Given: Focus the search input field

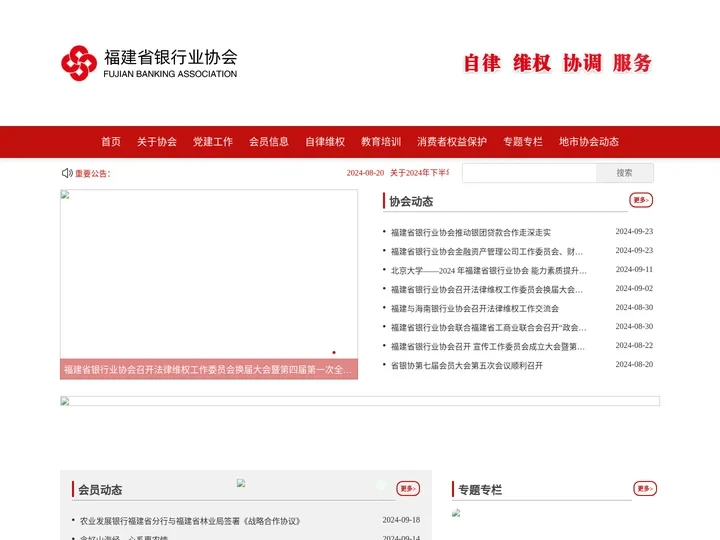Looking at the screenshot, I should 529,173.
